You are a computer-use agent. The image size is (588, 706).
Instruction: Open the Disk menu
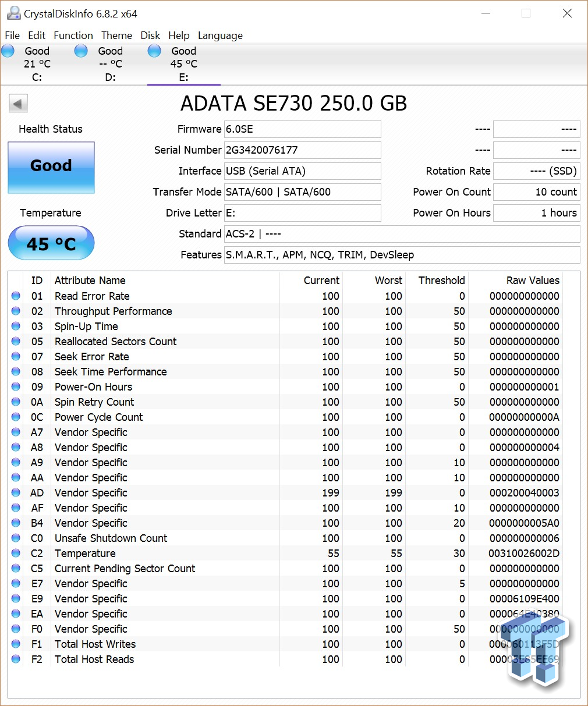pyautogui.click(x=150, y=36)
